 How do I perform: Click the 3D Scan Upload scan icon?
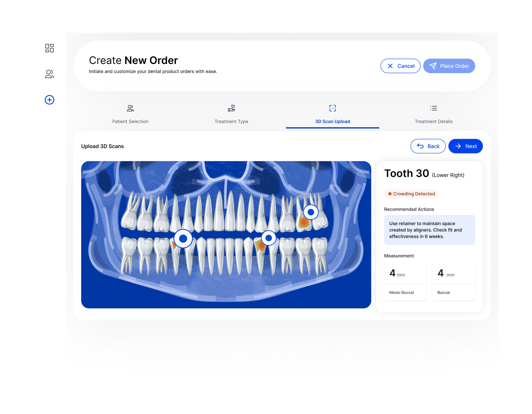[x=332, y=108]
